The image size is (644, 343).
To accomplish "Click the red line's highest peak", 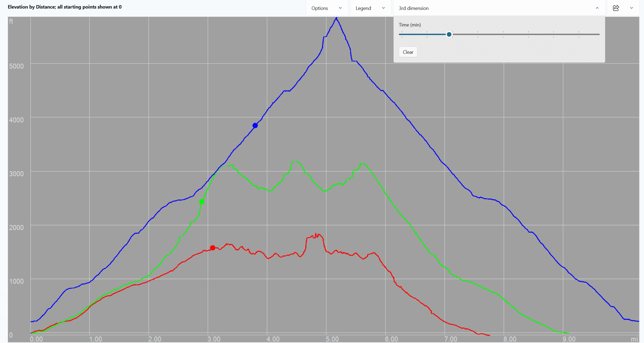I will (x=316, y=234).
